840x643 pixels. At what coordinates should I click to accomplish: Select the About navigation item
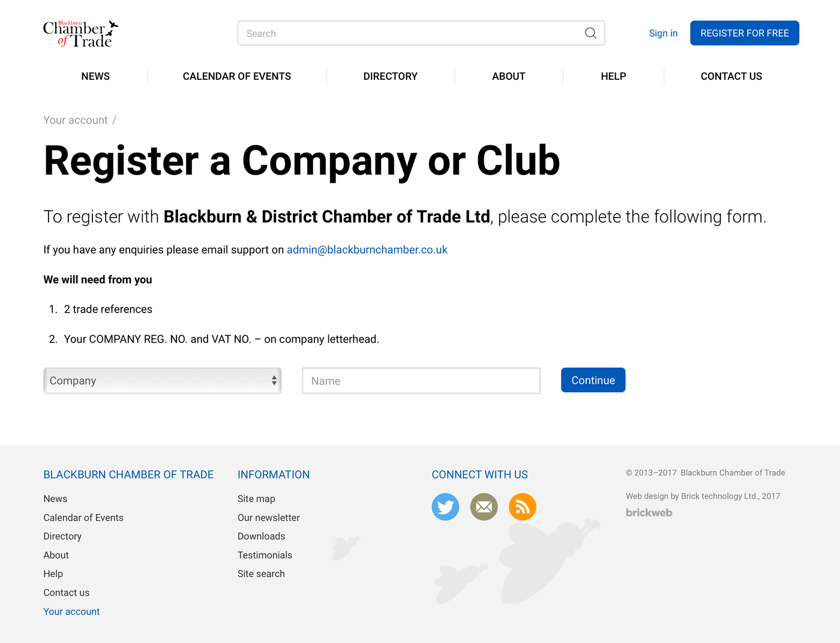pyautogui.click(x=508, y=76)
